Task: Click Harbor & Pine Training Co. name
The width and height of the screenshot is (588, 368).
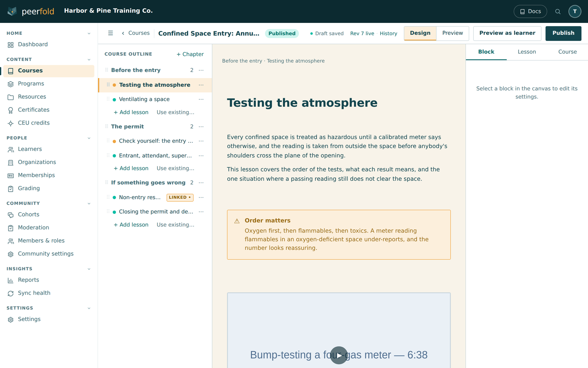Action: [x=108, y=11]
